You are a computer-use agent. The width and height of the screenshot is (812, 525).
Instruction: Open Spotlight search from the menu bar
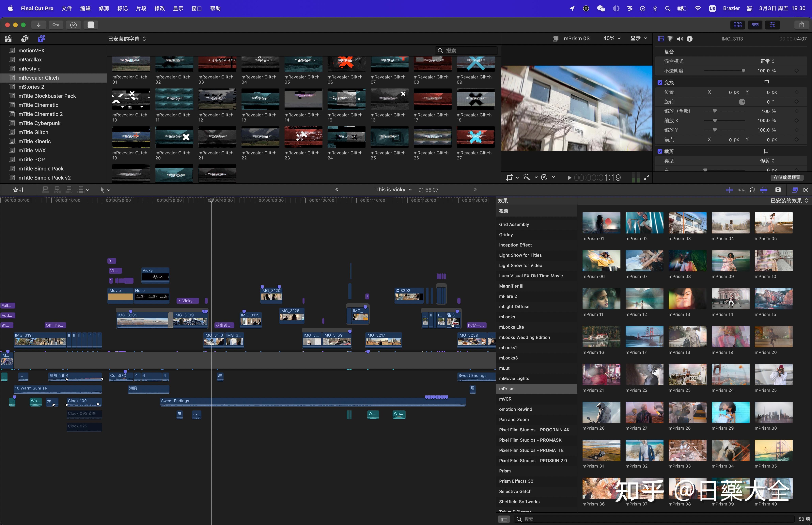point(667,8)
